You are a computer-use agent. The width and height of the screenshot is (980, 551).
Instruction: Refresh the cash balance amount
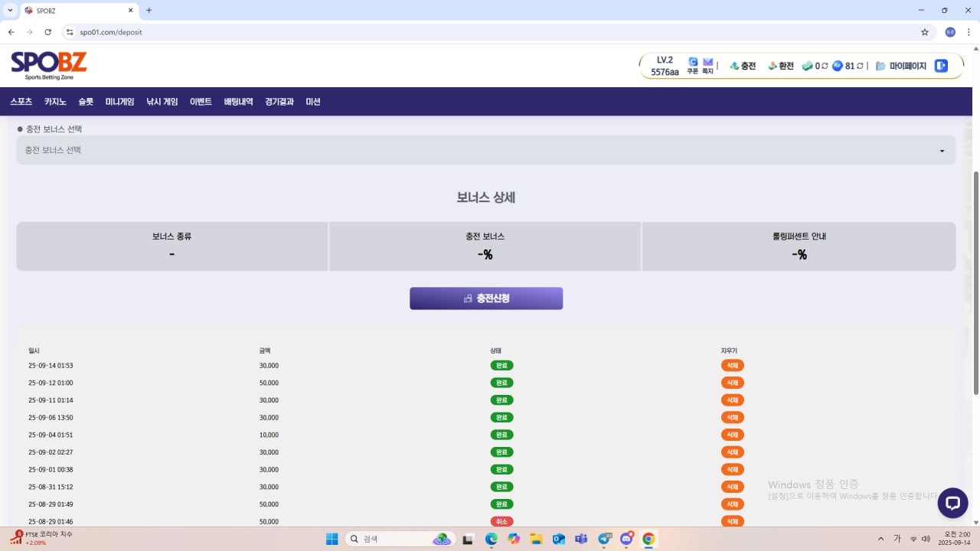pyautogui.click(x=825, y=66)
